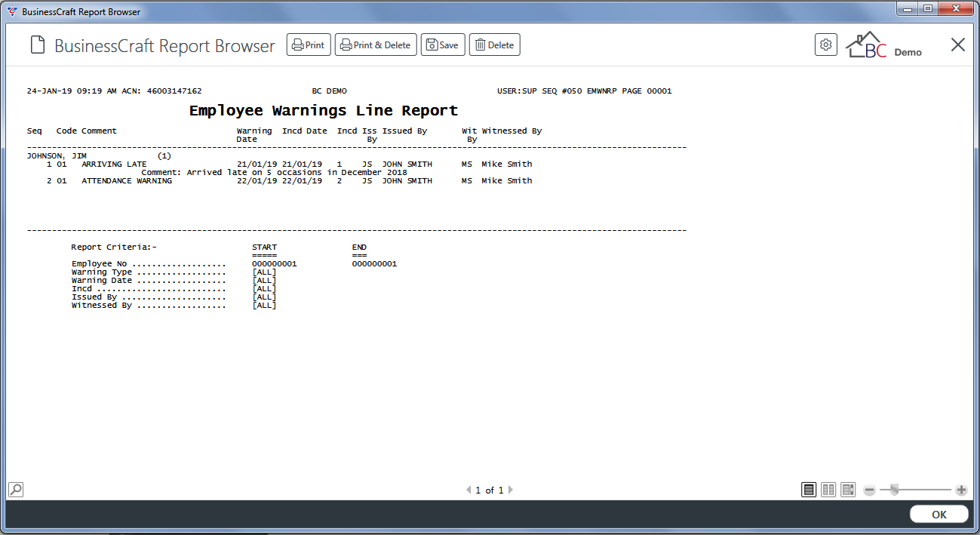Click the OK button
Viewport: 980px width, 535px height.
click(939, 515)
